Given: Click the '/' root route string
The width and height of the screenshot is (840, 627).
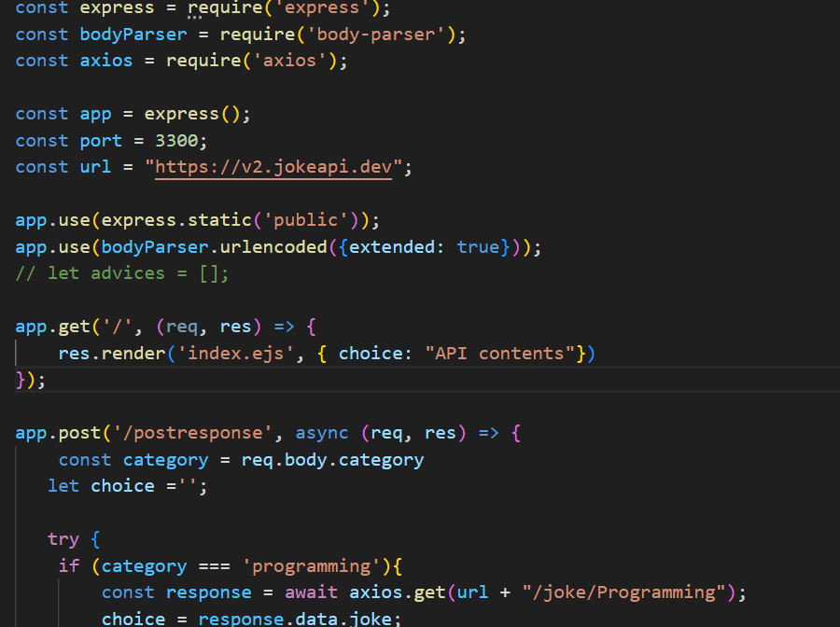Looking at the screenshot, I should [x=117, y=327].
